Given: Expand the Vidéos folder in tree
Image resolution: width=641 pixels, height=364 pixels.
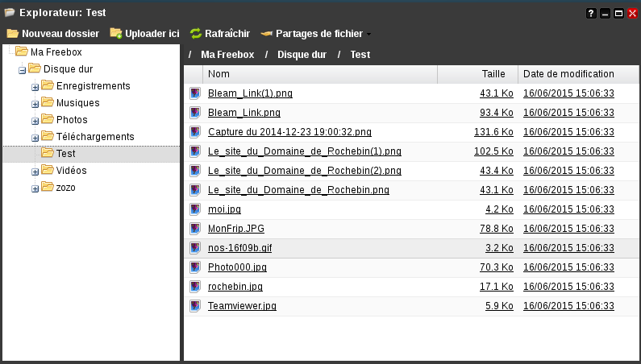Looking at the screenshot, I should 35,172.
